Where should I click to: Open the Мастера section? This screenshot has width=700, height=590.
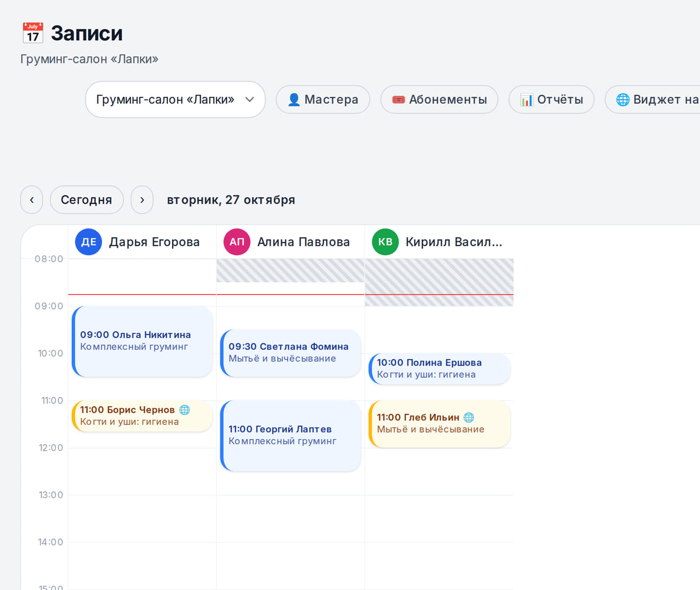(x=323, y=100)
